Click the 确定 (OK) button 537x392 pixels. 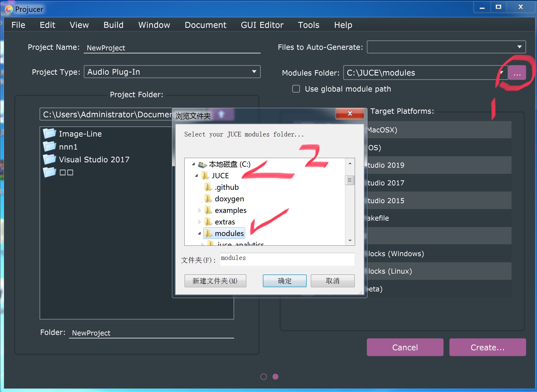coord(285,281)
